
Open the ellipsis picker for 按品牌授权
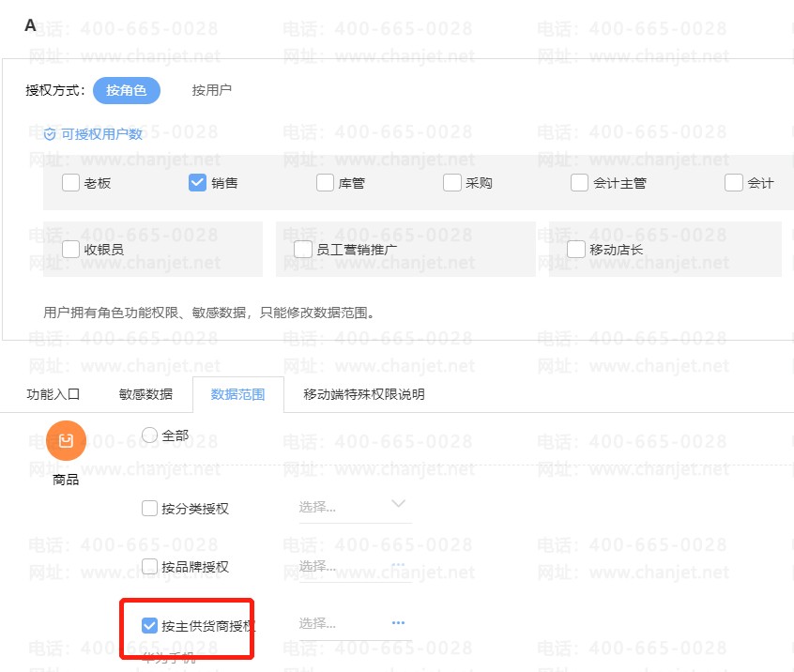[x=399, y=564]
